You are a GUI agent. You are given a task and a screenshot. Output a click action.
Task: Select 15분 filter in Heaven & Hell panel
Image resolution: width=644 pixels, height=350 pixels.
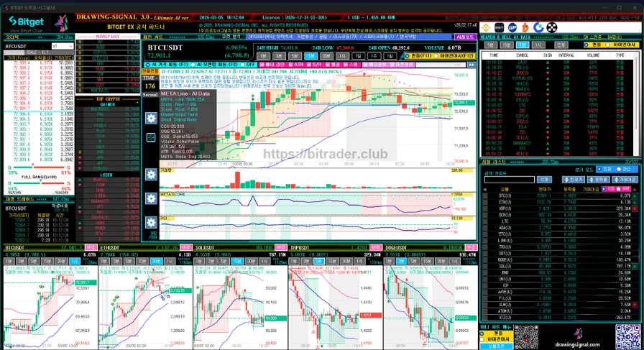click(x=507, y=45)
